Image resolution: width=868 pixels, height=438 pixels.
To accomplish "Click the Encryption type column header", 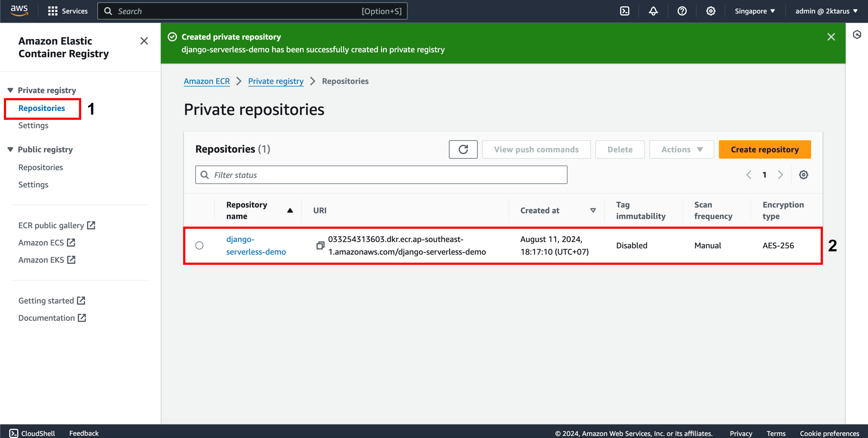I will coord(783,211).
